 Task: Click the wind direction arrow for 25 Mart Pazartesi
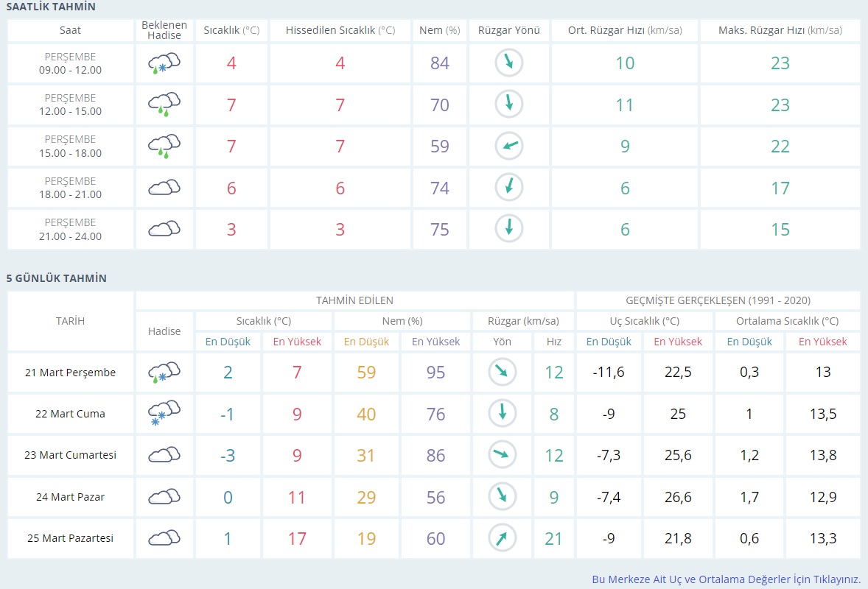click(x=503, y=538)
